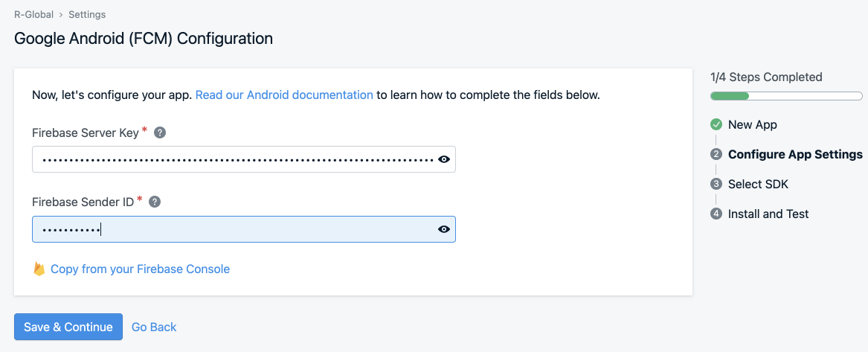Screen dimensions: 868x352
Task: Click the Firebase flame logo icon
Action: coord(39,269)
